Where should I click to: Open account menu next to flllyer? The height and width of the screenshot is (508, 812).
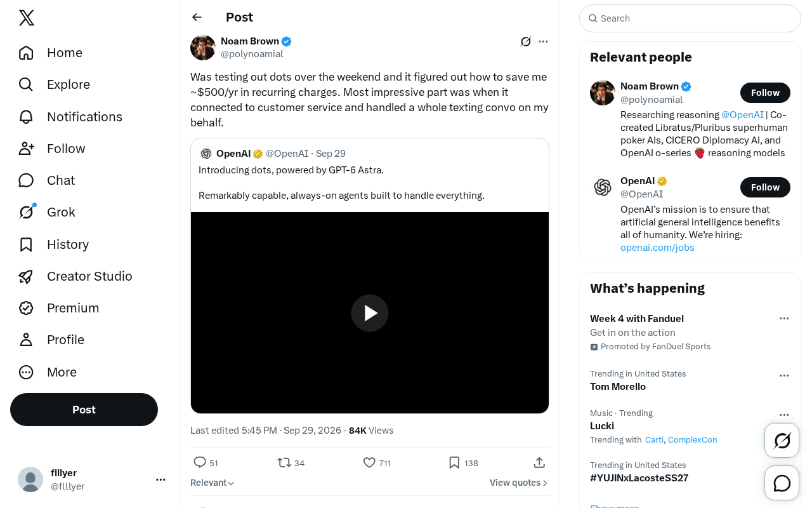tap(160, 479)
